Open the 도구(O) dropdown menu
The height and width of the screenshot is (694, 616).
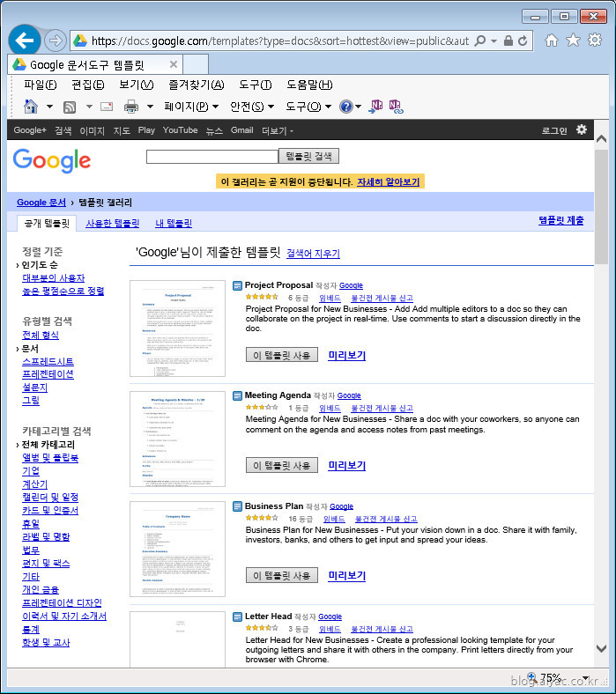click(308, 107)
